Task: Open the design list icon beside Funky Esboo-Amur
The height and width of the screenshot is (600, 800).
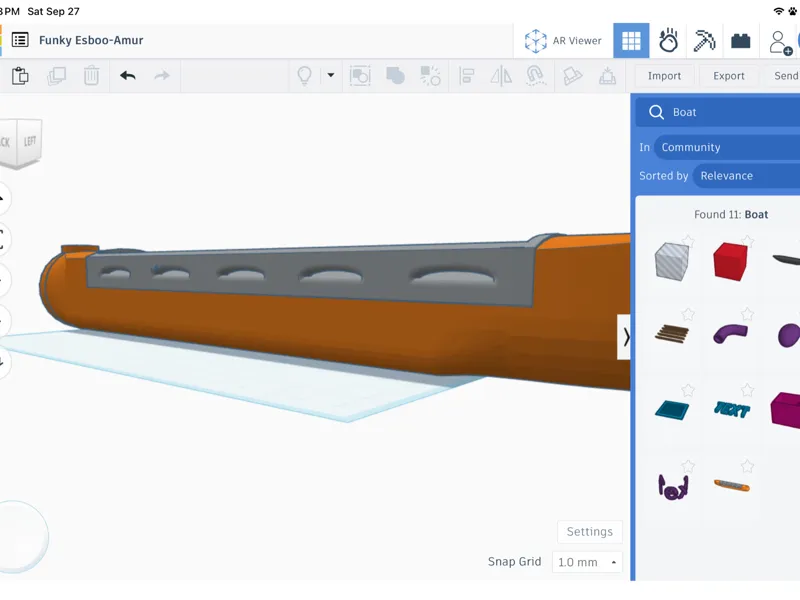Action: pyautogui.click(x=20, y=40)
